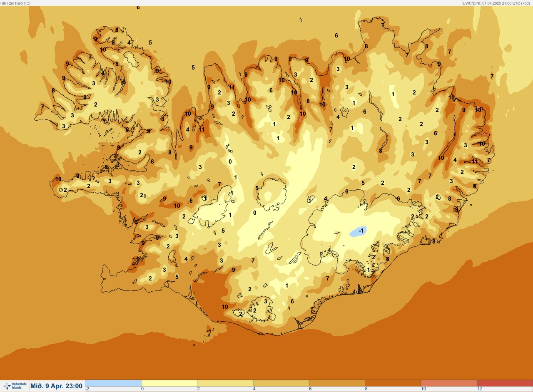Click the light blue sub-zero patch on the map
Viewport: 533px width, 392px height.
pos(358,231)
